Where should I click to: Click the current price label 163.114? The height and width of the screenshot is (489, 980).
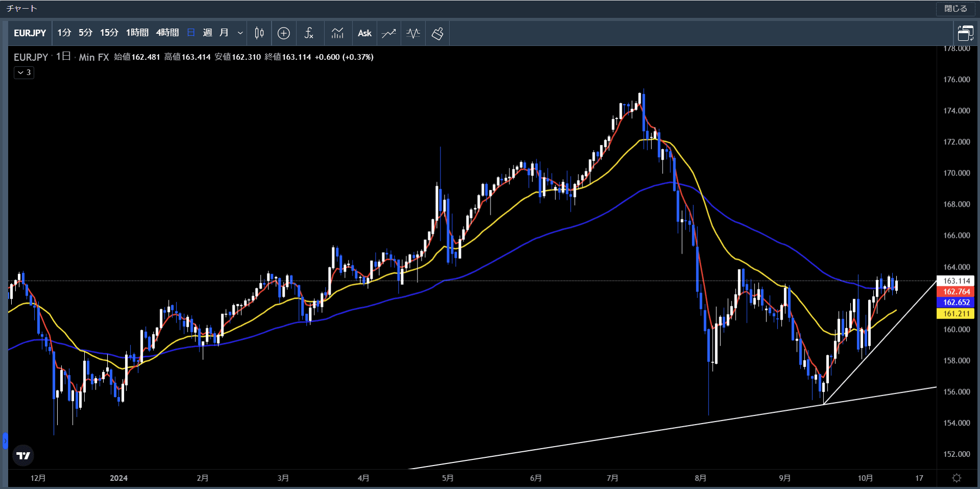[x=956, y=281]
